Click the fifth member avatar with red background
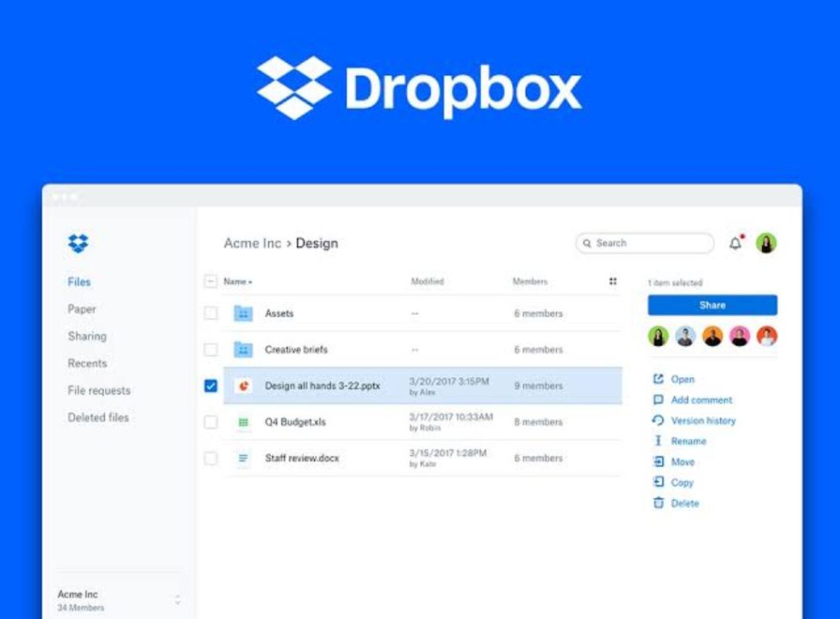The image size is (840, 619). (767, 336)
